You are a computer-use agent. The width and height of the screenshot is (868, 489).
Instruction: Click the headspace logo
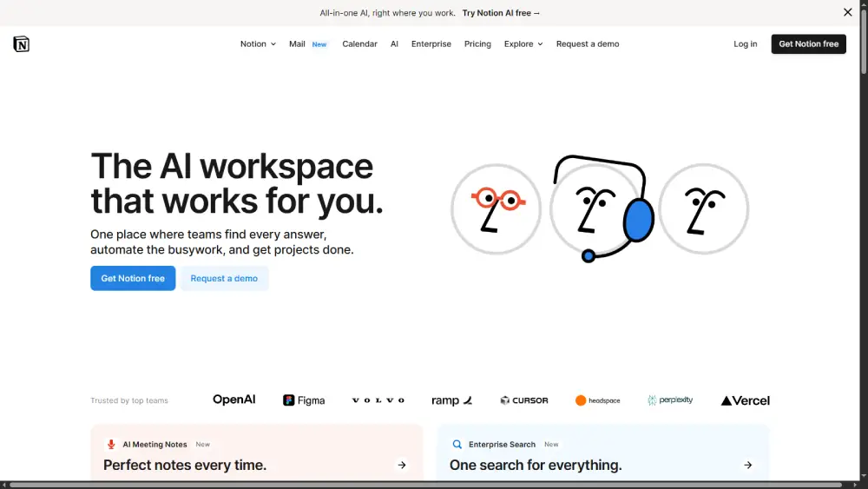597,400
